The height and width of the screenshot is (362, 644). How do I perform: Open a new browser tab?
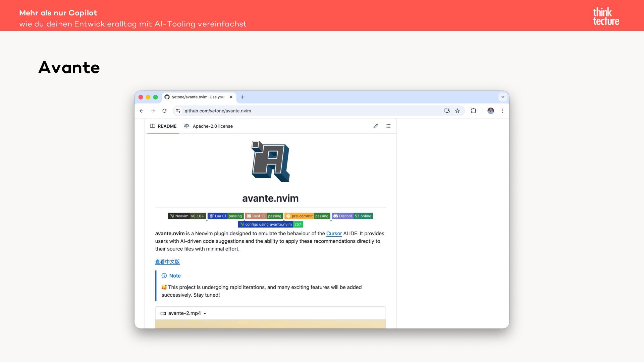pyautogui.click(x=243, y=97)
